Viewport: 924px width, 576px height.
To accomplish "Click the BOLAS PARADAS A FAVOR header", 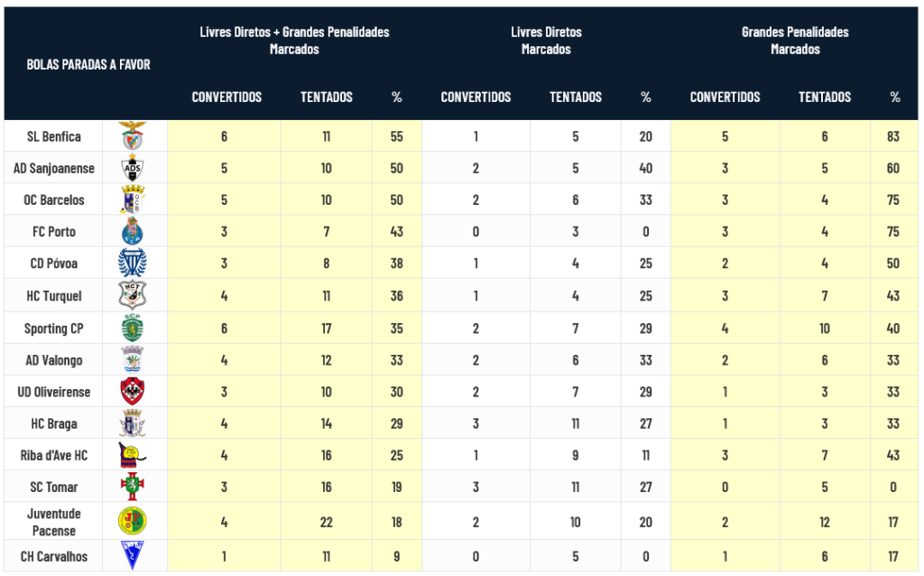I will coord(88,64).
